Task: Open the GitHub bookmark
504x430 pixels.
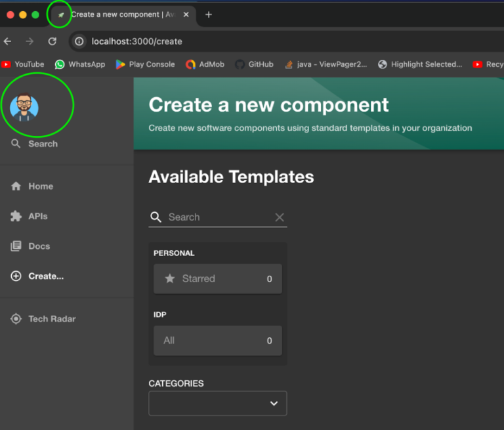Action: tap(254, 64)
